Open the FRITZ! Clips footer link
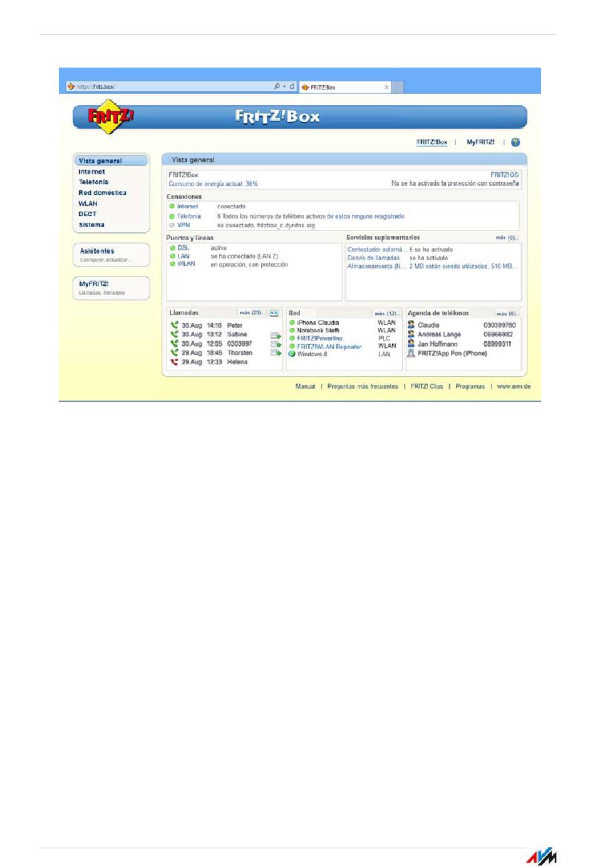This screenshot has width=595, height=868. [427, 387]
